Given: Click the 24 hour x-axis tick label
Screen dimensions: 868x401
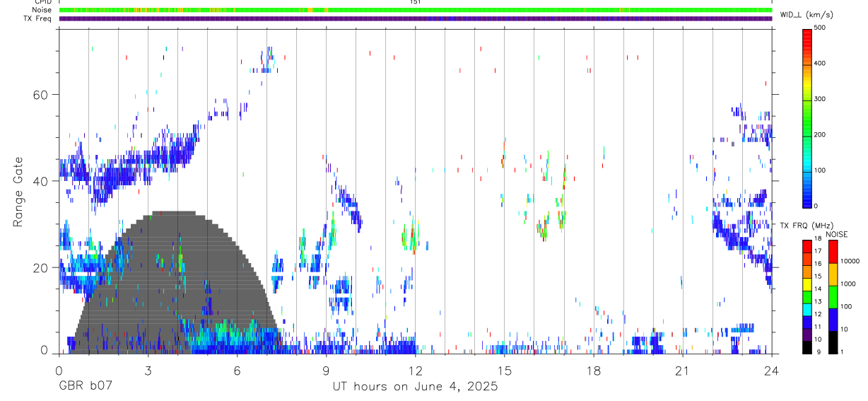Looking at the screenshot, I should pyautogui.click(x=771, y=370).
